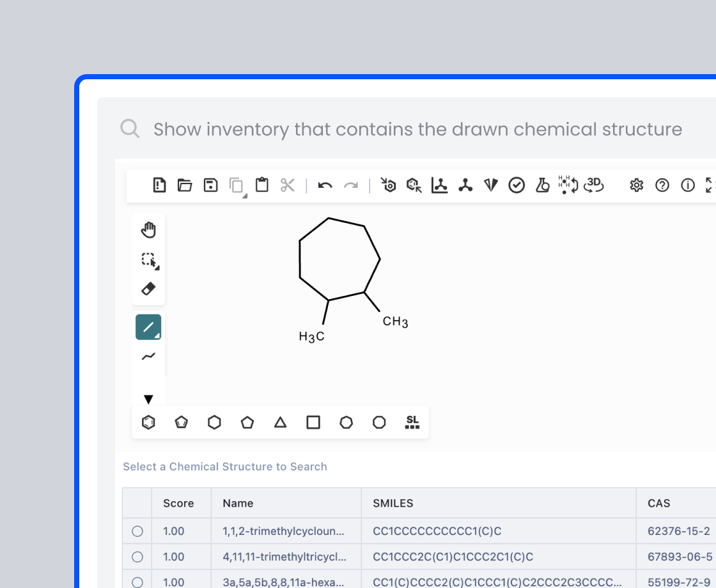Click CAS number 67893-06-5
716x588 pixels.
[x=680, y=557]
